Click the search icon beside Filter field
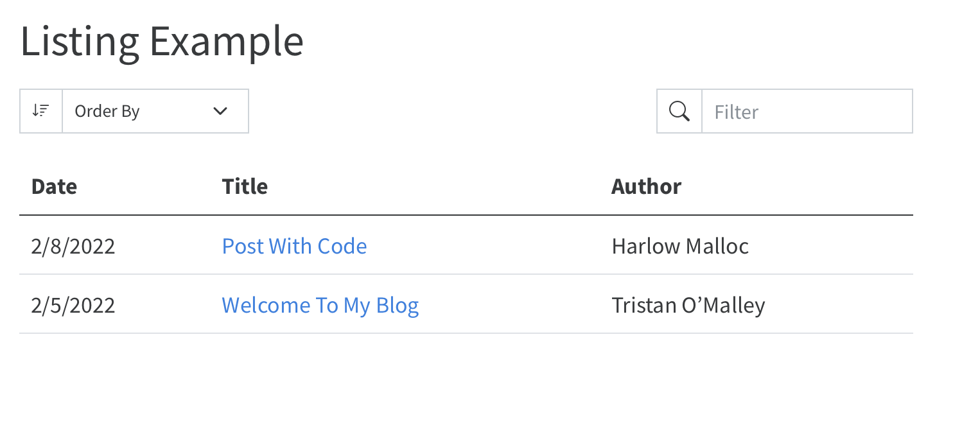This screenshot has width=980, height=434. click(679, 110)
